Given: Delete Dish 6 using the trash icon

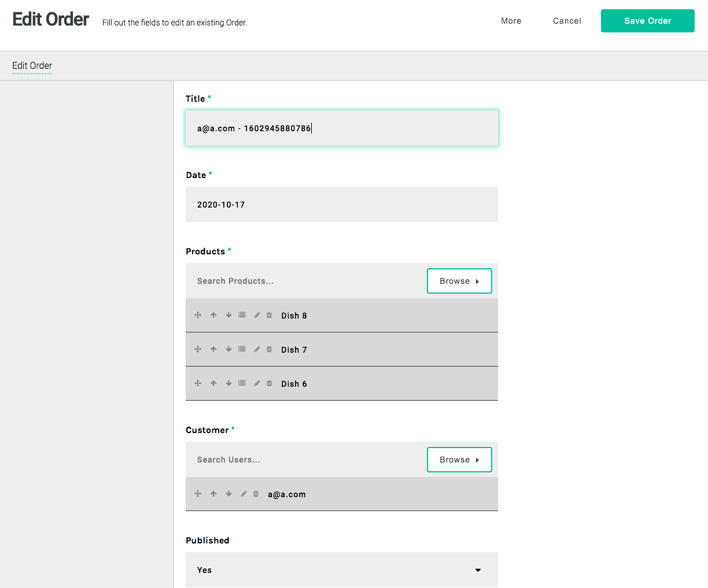Looking at the screenshot, I should 269,383.
